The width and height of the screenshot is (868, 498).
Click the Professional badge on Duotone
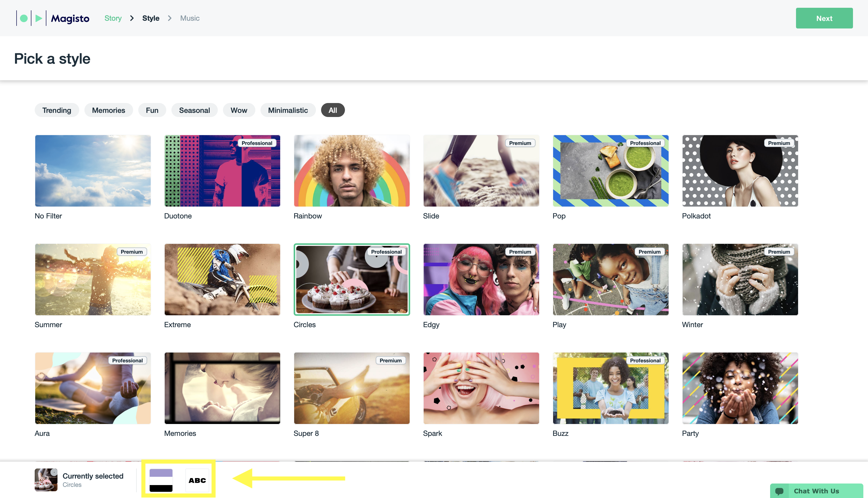click(257, 143)
